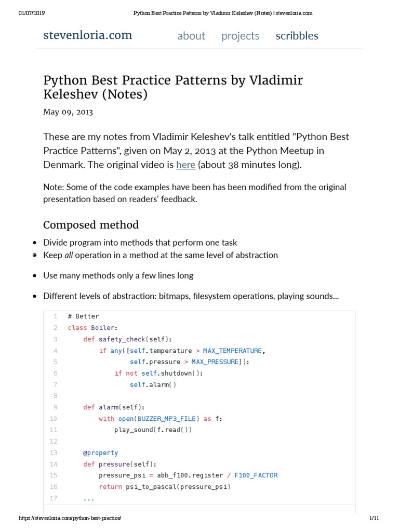Click the 01/07/2019 date in header
399x532 pixels.
pyautogui.click(x=30, y=13)
